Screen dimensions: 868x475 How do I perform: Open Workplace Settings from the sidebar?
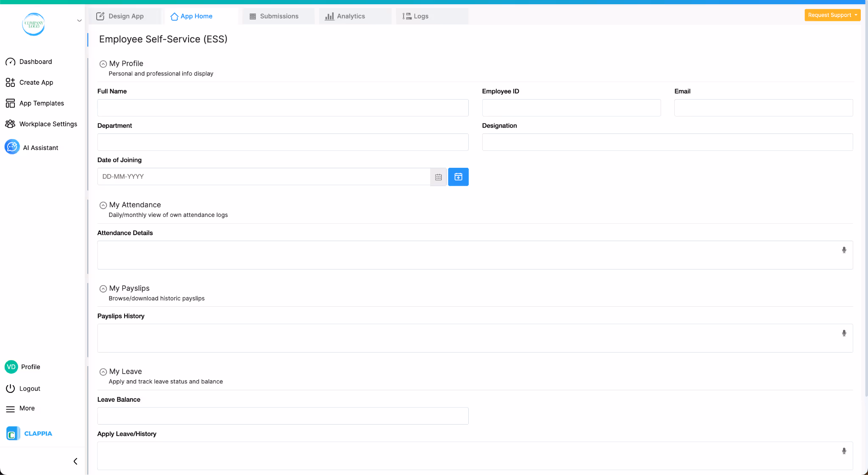48,124
